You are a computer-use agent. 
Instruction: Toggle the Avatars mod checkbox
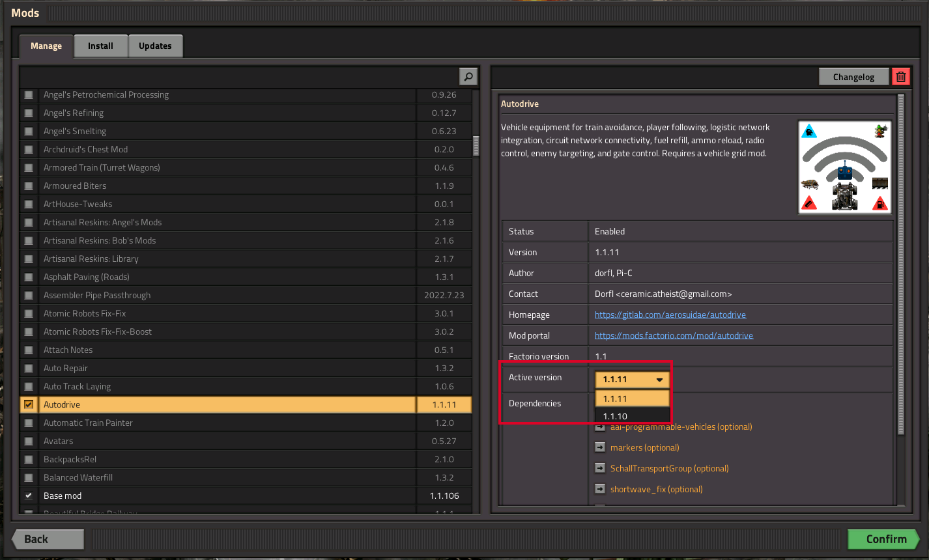pos(29,441)
